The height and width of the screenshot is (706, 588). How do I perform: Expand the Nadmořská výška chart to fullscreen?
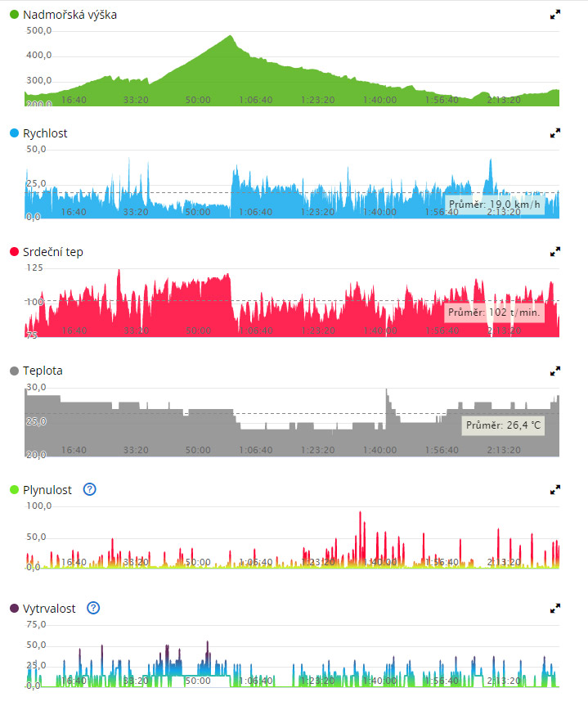click(x=554, y=15)
